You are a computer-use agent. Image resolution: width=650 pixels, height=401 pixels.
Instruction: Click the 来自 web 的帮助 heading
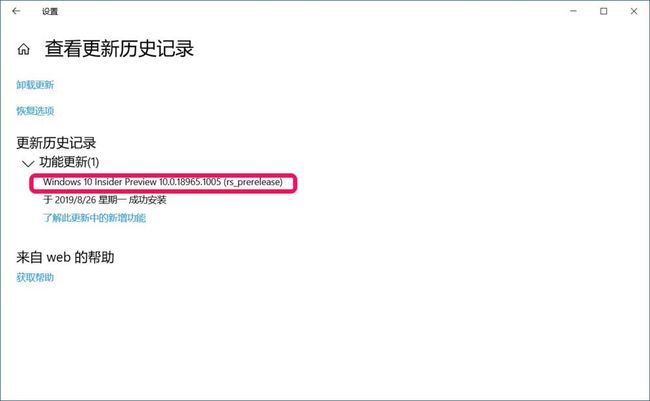click(65, 257)
